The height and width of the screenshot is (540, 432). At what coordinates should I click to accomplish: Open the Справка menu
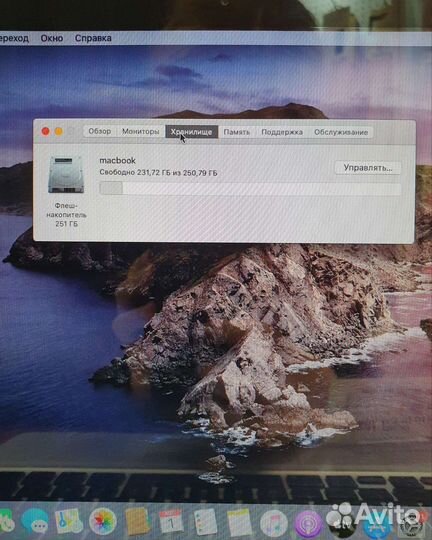[x=93, y=38]
